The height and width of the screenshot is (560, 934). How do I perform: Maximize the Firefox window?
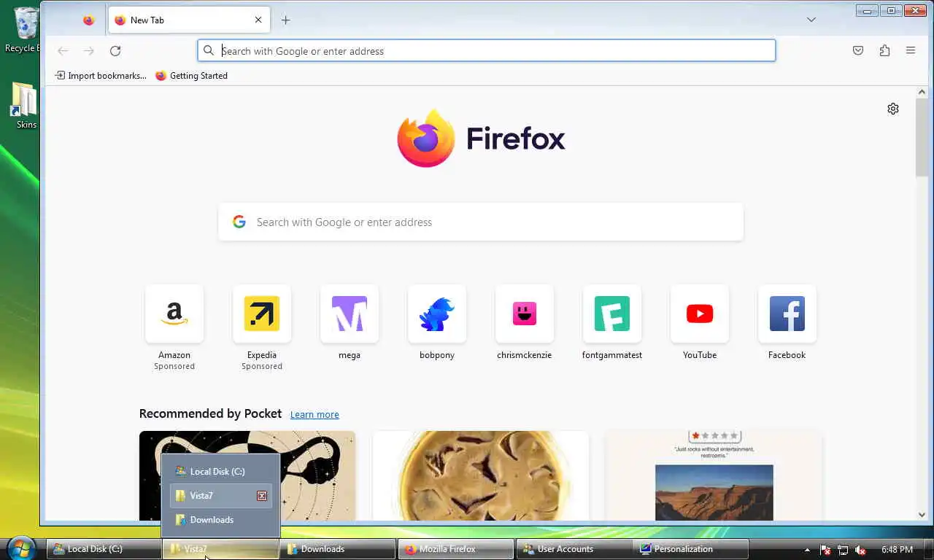click(890, 11)
